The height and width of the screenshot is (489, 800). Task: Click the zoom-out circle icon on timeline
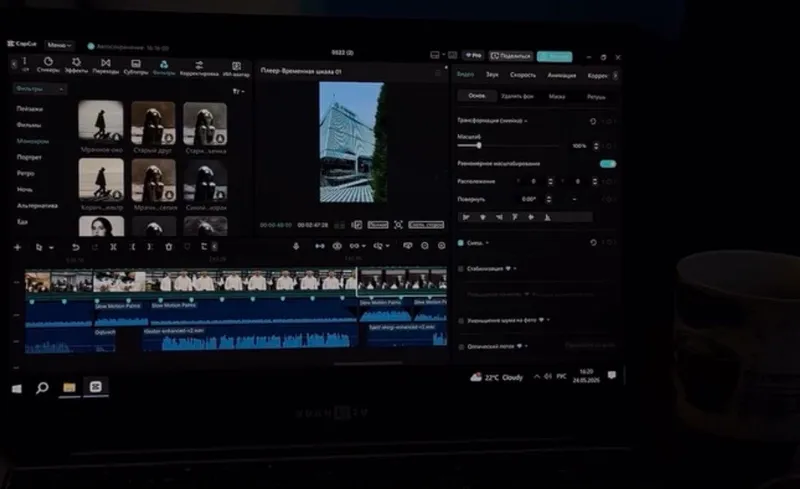(x=424, y=246)
